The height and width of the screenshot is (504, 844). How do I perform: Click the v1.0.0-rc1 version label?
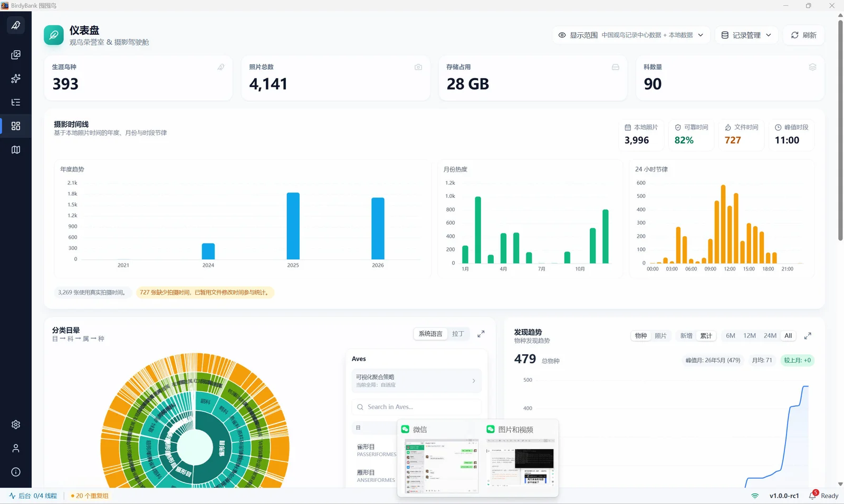[784, 496]
